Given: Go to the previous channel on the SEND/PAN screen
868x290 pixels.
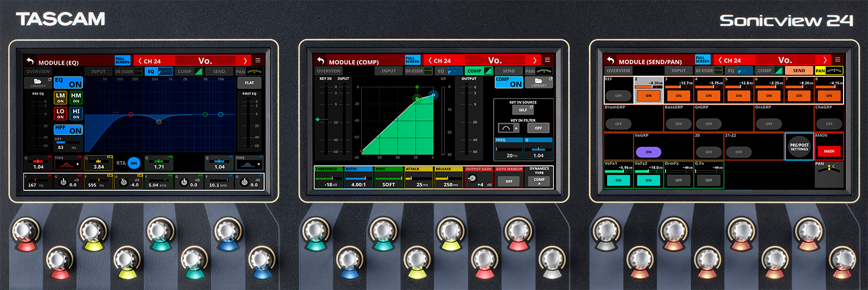Looking at the screenshot, I should [x=720, y=60].
